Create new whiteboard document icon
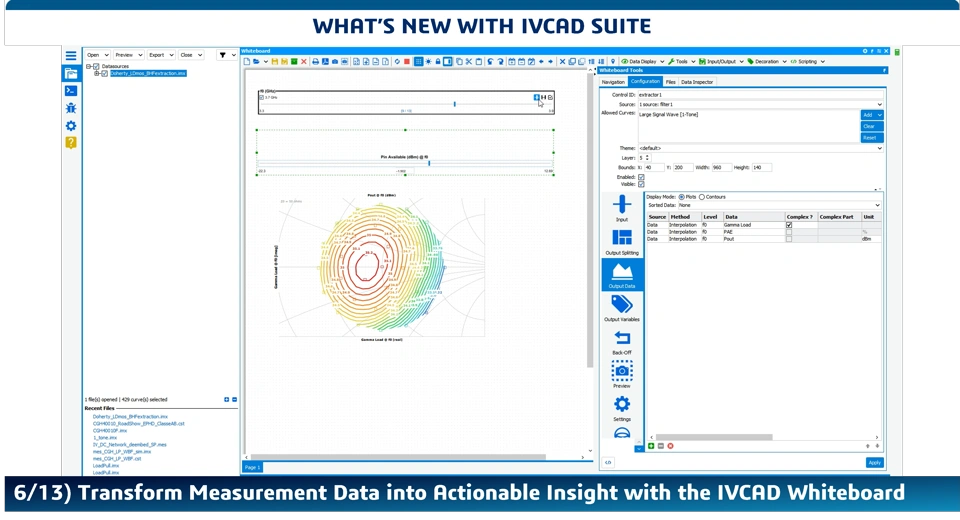The image size is (960, 520). pos(247,61)
